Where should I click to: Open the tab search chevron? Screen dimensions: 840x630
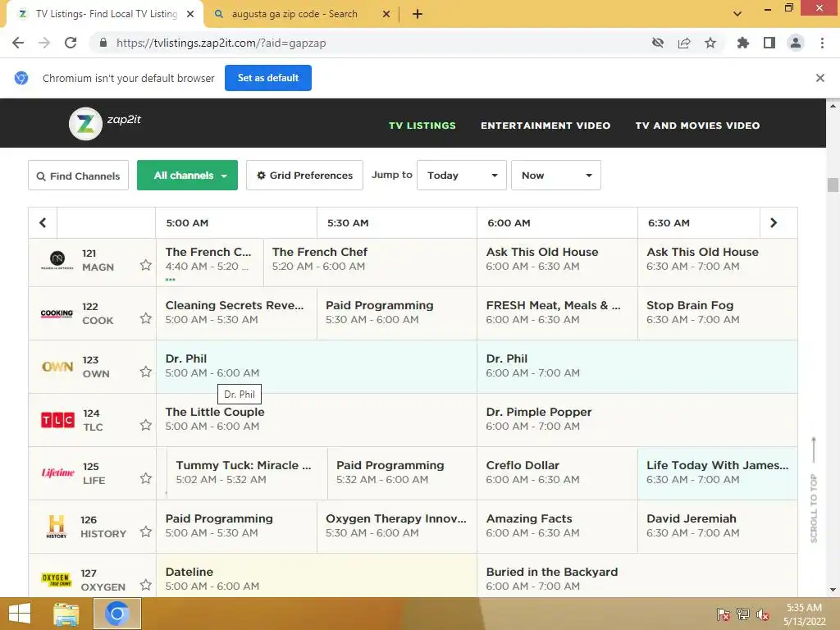(x=737, y=14)
